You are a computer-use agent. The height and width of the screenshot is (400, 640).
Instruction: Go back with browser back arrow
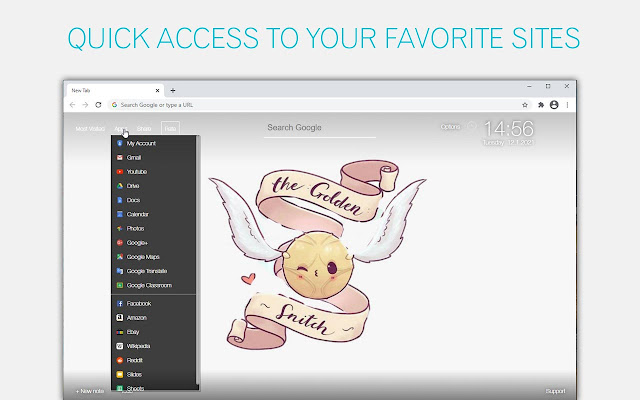click(x=72, y=105)
